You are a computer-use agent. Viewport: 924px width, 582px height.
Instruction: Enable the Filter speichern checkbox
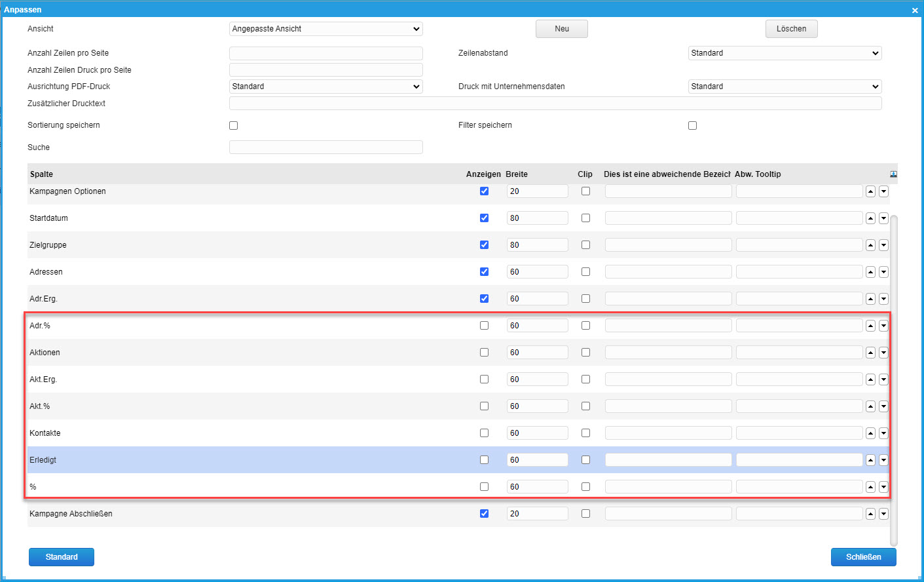click(x=692, y=125)
